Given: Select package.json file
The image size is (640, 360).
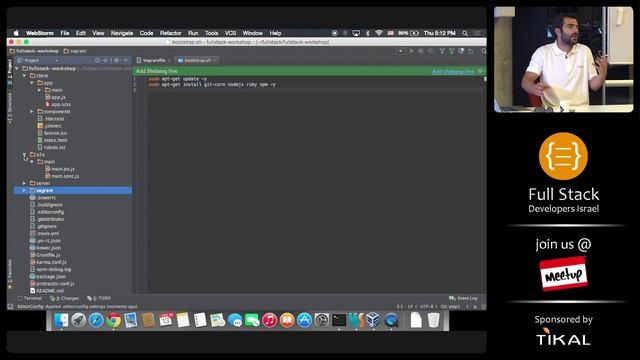Looking at the screenshot, I should click(48, 276).
